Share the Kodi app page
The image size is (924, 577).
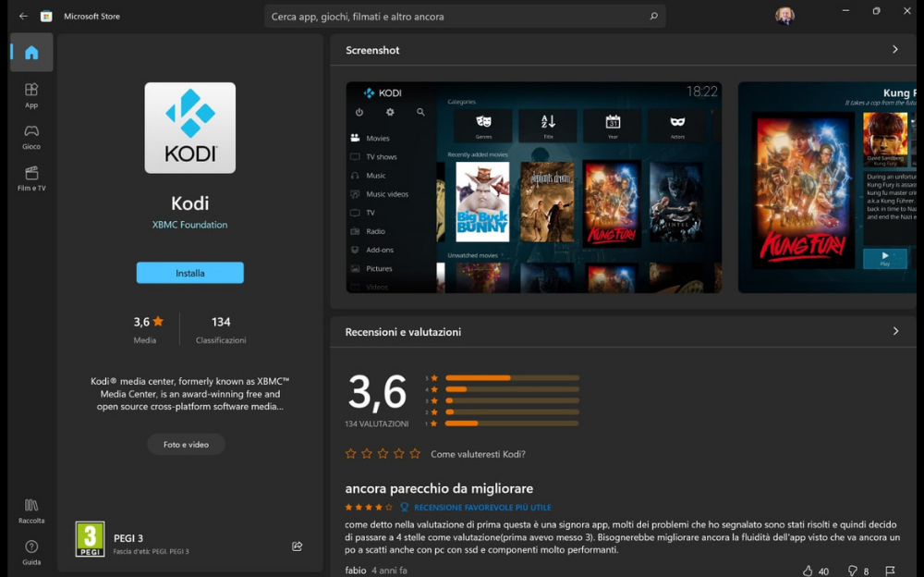(297, 546)
